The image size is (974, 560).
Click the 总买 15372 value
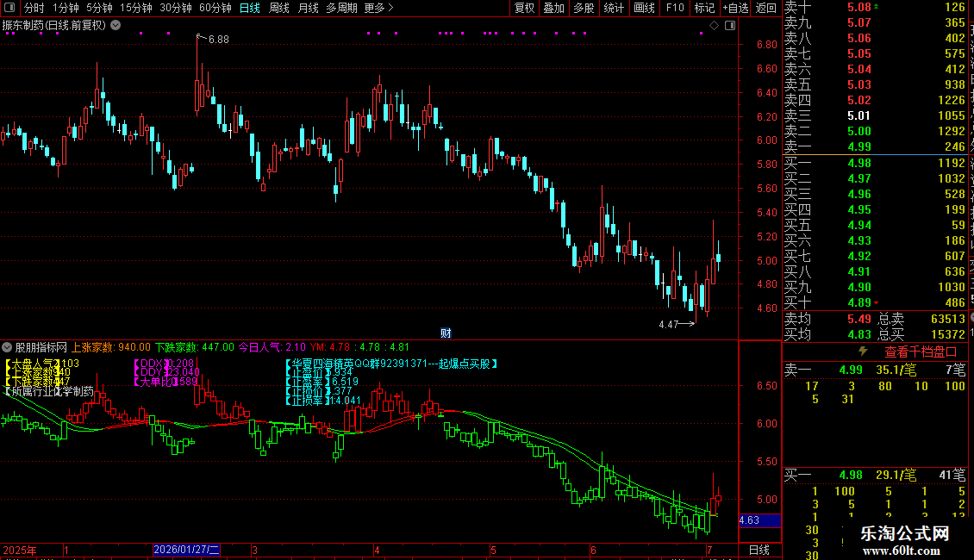coord(948,334)
